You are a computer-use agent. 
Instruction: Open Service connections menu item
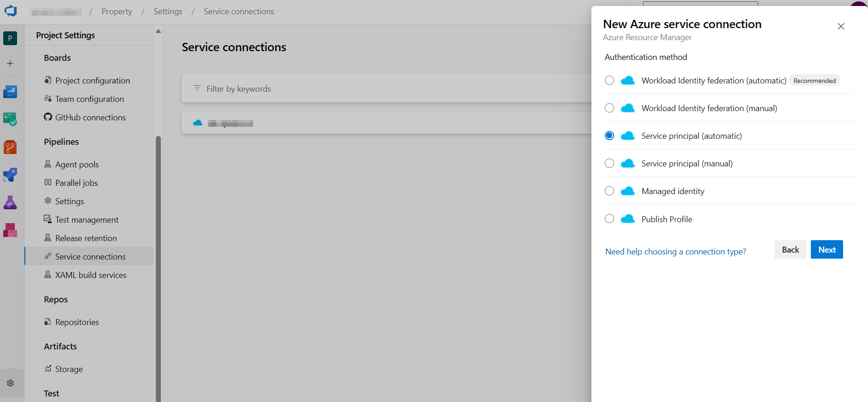[x=89, y=256]
